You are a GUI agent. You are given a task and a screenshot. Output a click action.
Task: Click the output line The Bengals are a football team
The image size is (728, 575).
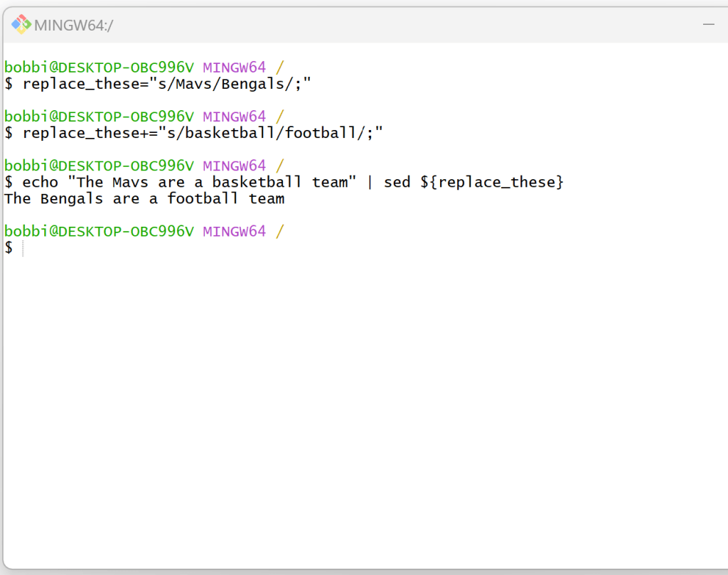(142, 198)
